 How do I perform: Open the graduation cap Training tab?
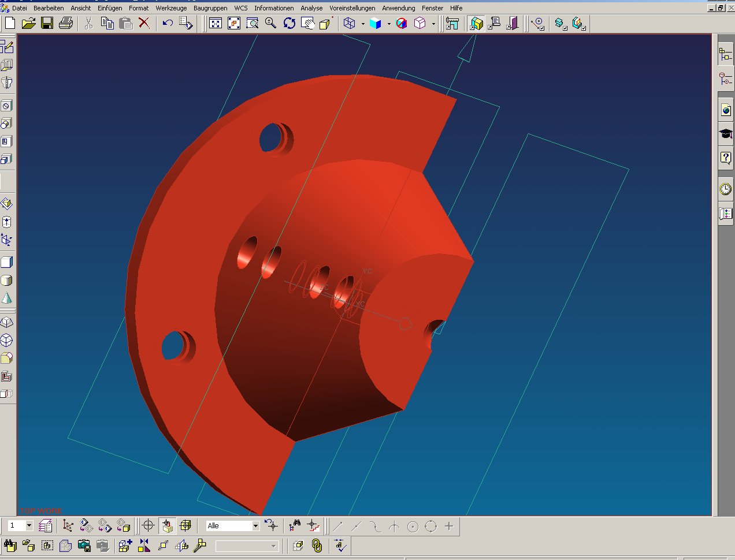pyautogui.click(x=726, y=134)
